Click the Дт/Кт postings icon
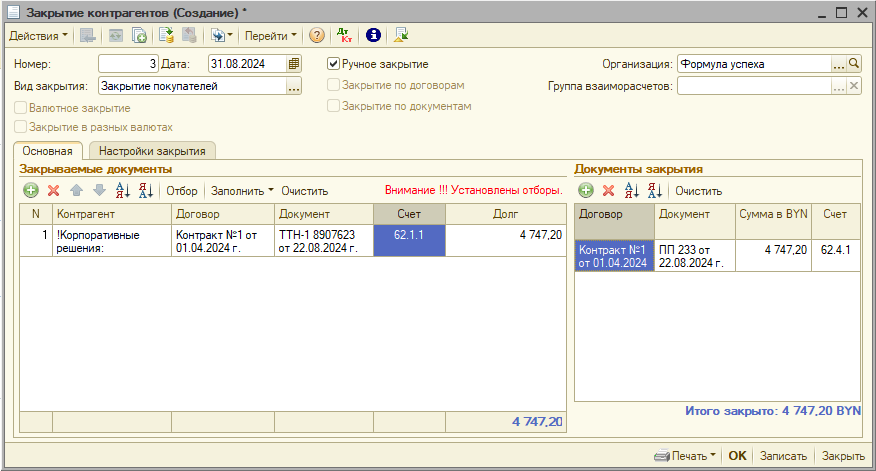Screen dimensions: 876x471 pyautogui.click(x=346, y=35)
